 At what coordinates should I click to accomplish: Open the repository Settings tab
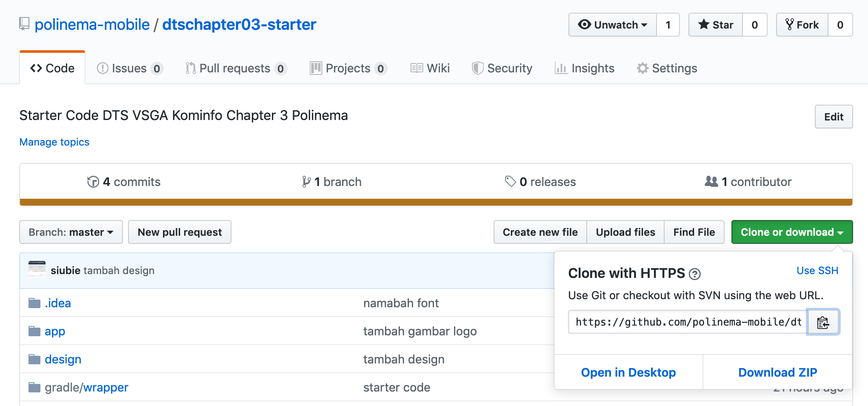point(667,68)
